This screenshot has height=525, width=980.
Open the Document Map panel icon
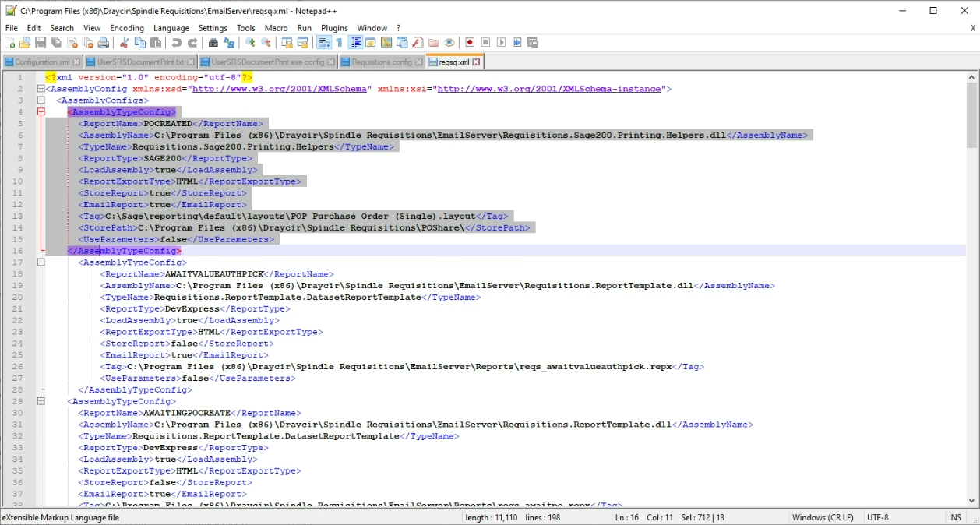(x=386, y=42)
